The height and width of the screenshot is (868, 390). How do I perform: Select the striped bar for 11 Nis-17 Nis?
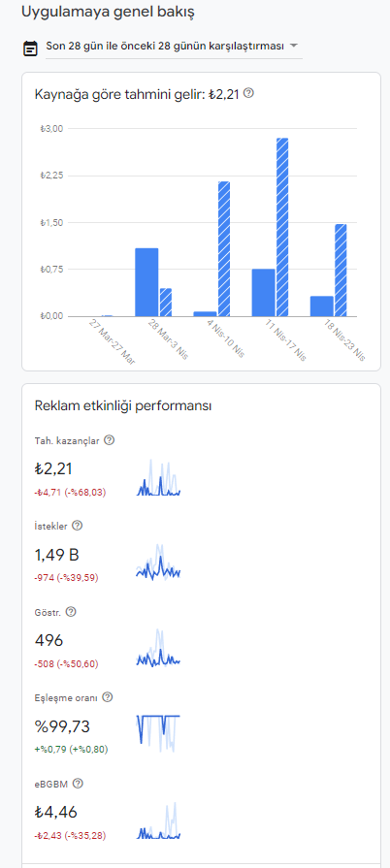[282, 227]
